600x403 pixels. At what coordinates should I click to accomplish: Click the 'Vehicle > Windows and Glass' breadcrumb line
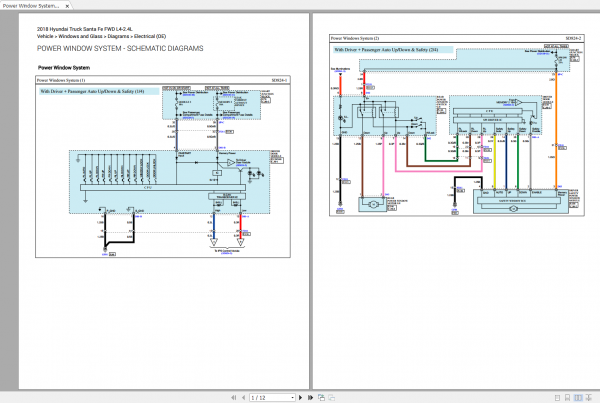pos(101,36)
